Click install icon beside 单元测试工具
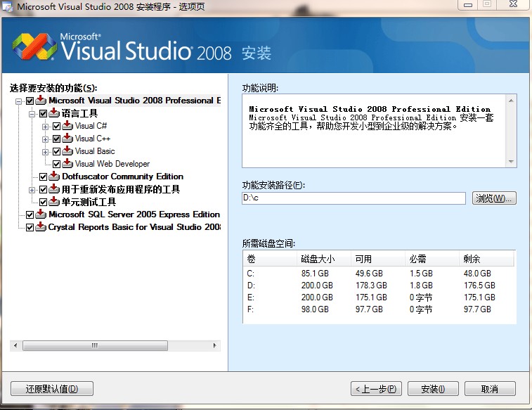 pyautogui.click(x=54, y=202)
